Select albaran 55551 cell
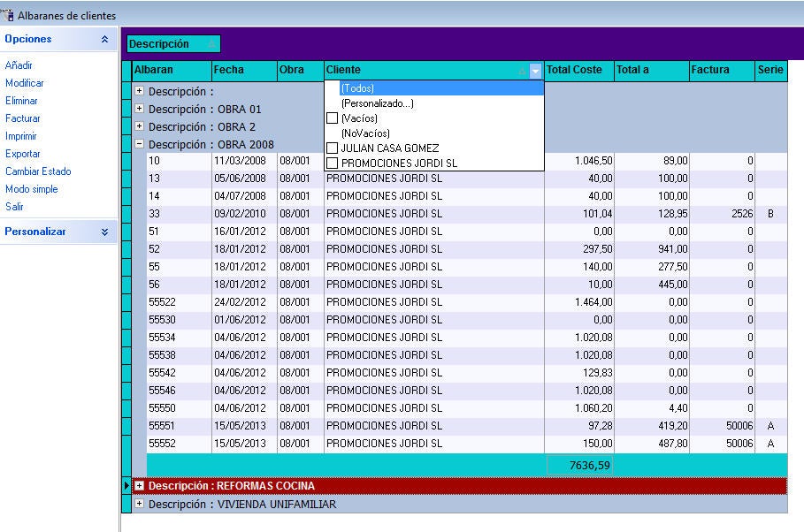 click(179, 426)
